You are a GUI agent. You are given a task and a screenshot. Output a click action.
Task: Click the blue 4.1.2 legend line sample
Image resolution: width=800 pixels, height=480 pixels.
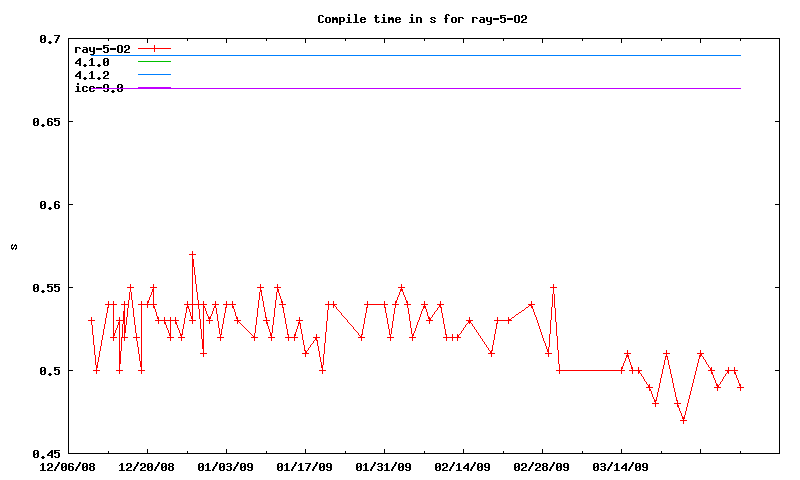click(x=155, y=74)
